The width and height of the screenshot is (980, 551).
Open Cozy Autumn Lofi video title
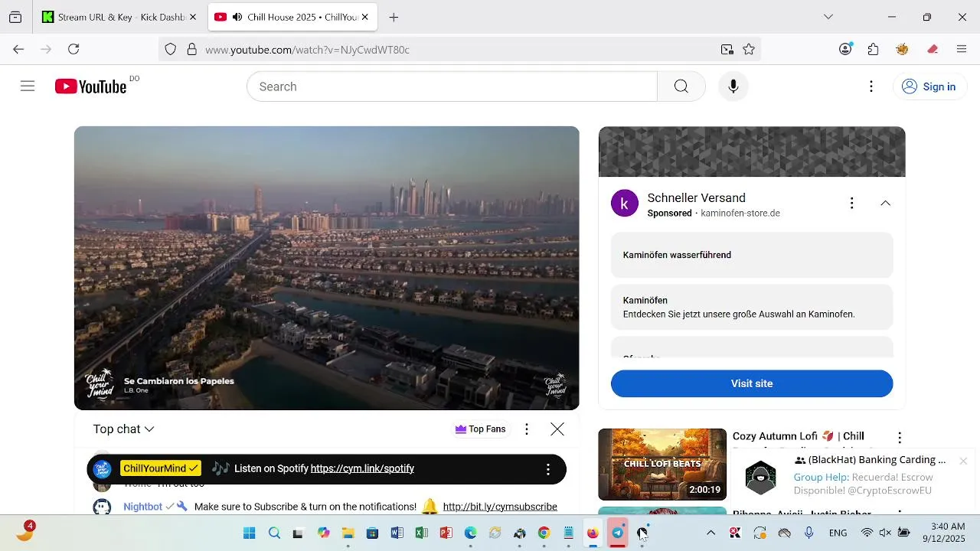click(798, 436)
